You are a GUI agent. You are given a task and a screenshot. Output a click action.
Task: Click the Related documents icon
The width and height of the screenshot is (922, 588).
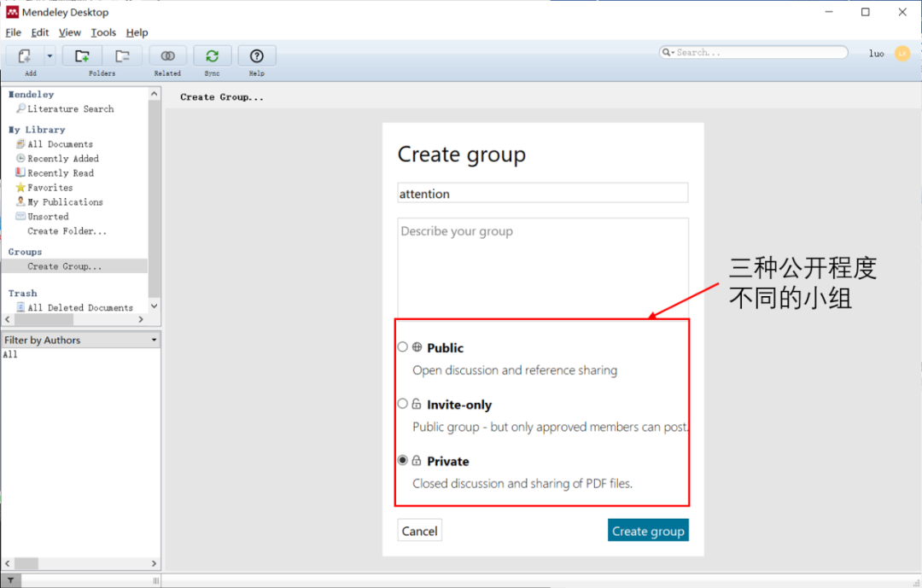pos(167,55)
